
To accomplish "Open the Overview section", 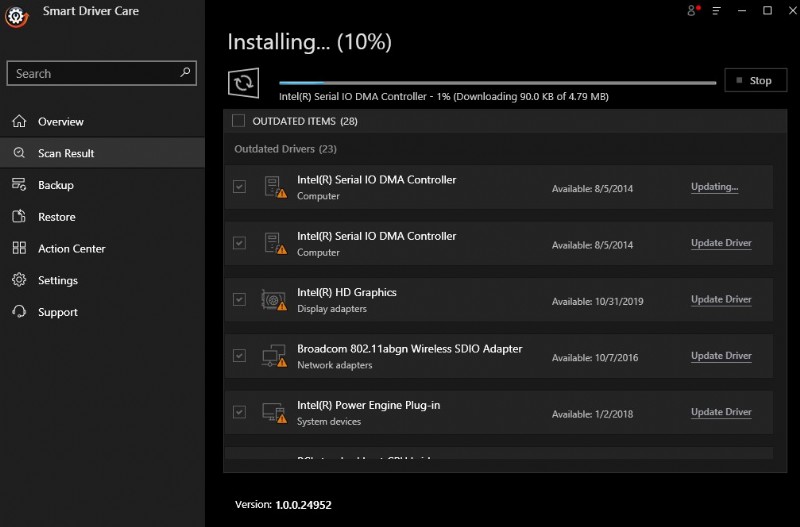I will click(x=102, y=121).
